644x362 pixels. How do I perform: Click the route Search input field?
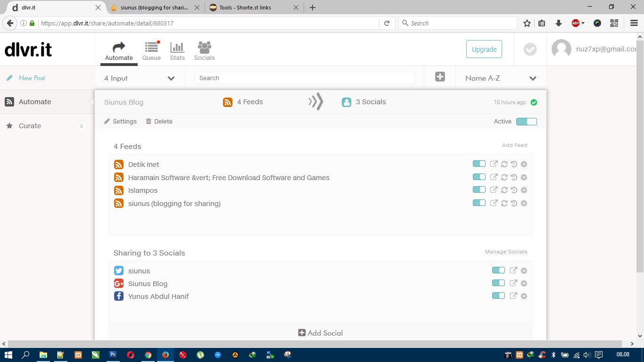(x=305, y=78)
